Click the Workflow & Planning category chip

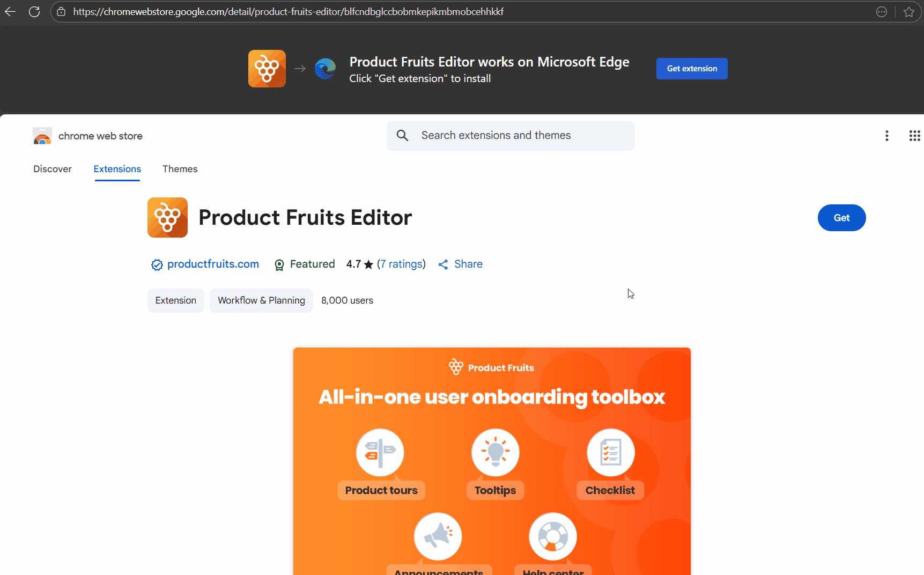(x=261, y=300)
